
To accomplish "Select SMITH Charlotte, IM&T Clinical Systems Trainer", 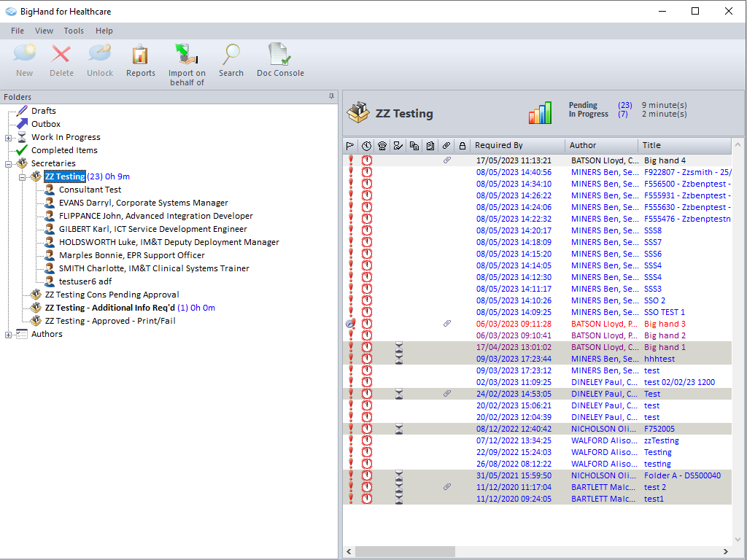I will point(154,268).
